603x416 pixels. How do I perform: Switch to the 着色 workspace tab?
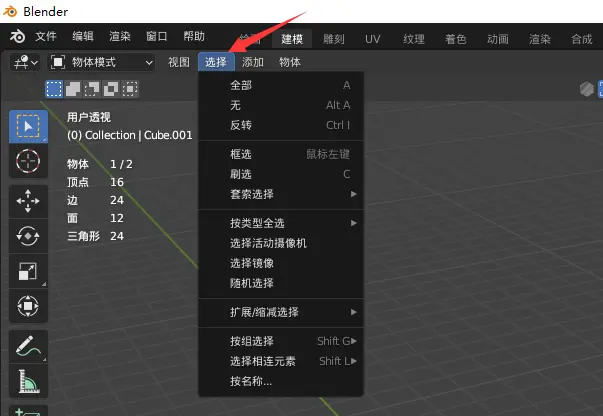coord(456,39)
